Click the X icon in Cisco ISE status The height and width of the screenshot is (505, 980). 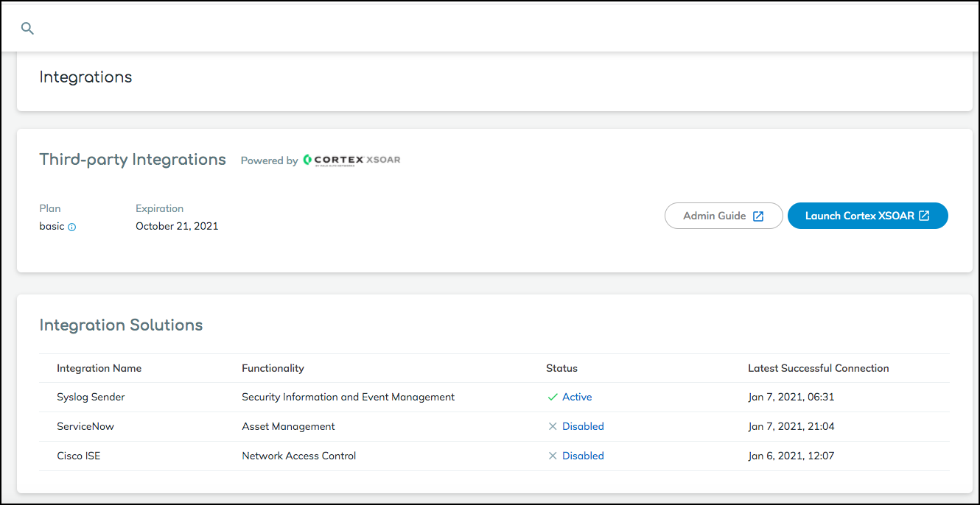pyautogui.click(x=553, y=456)
